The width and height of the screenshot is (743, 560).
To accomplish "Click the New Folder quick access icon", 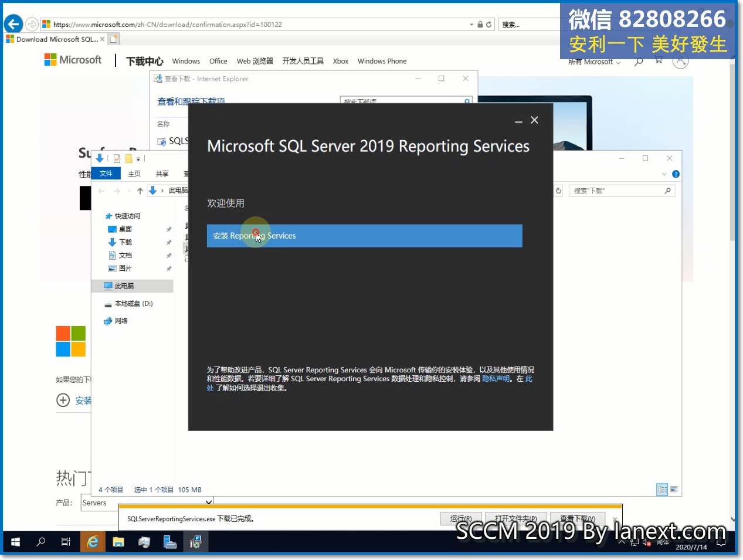I will (x=128, y=158).
